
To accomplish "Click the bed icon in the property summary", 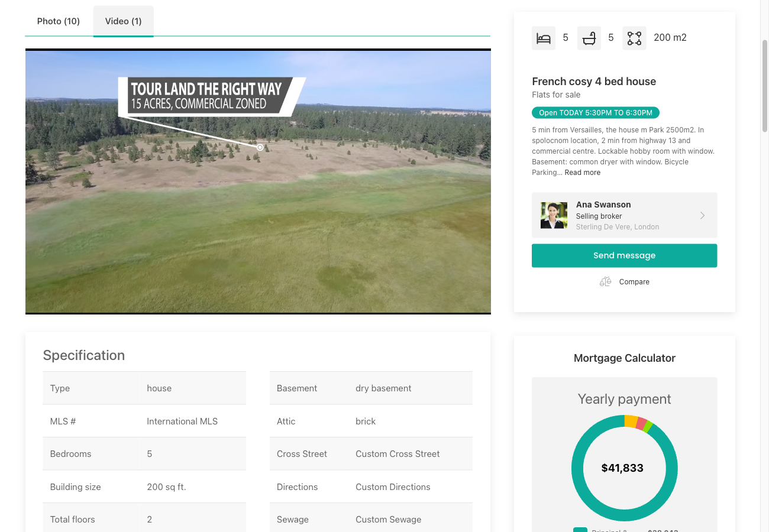I will 543,37.
